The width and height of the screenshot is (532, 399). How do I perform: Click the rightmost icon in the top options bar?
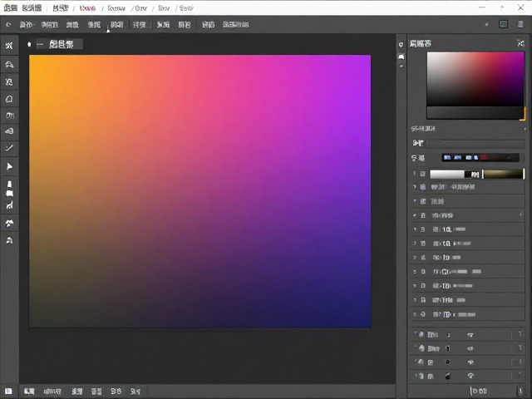[x=520, y=24]
